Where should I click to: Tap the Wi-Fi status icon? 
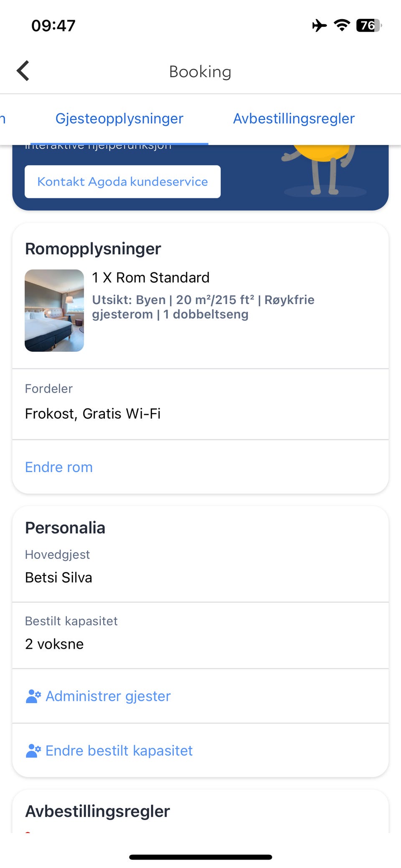click(x=342, y=25)
